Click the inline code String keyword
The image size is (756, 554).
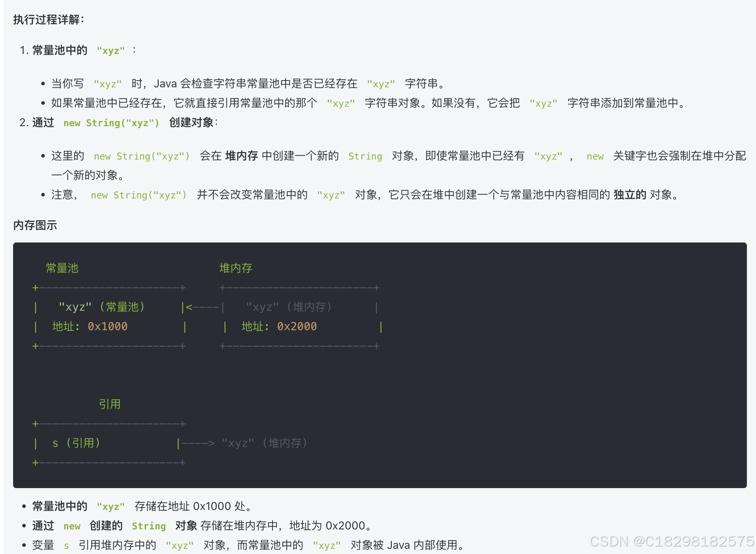365,156
